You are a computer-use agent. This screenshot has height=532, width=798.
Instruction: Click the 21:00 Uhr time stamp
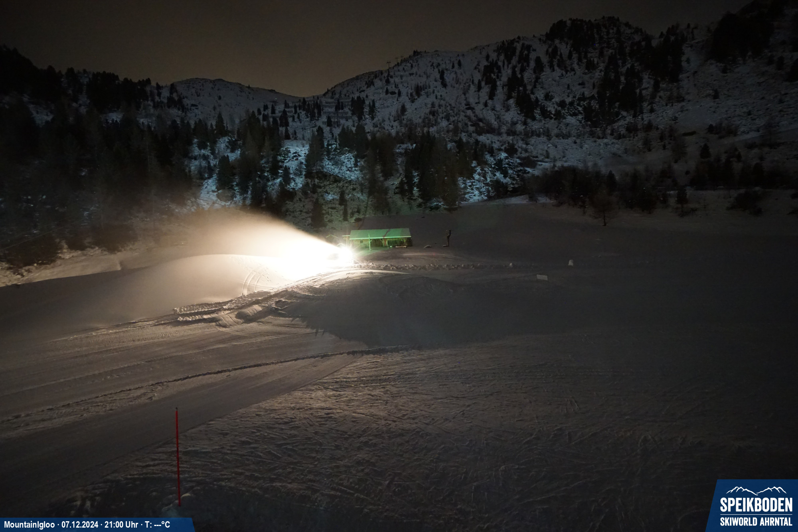coord(121,524)
